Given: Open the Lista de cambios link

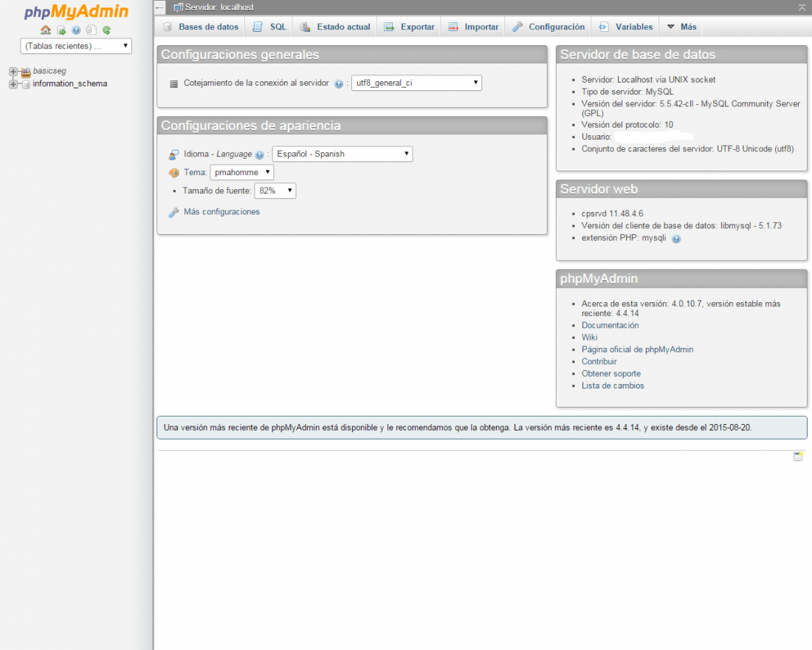Looking at the screenshot, I should coord(613,386).
